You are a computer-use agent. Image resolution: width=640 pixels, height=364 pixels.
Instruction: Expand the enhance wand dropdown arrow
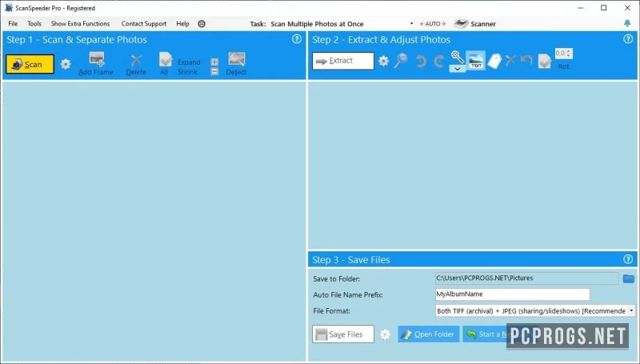[x=457, y=69]
